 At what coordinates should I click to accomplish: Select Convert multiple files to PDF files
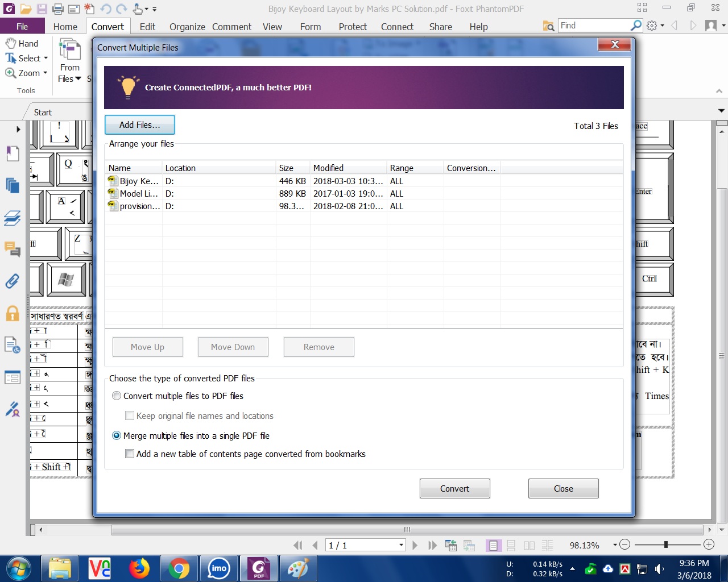click(x=117, y=396)
